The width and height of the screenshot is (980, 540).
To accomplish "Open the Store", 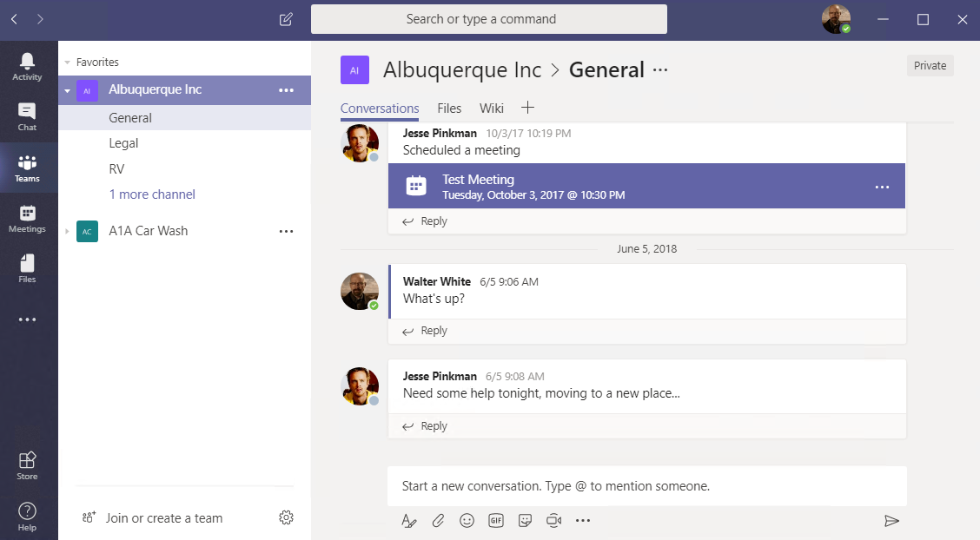I will pos(27,465).
